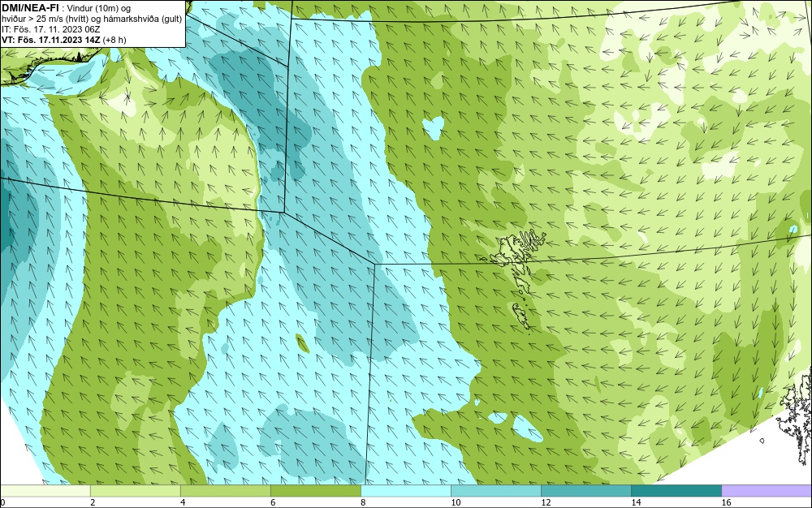Click the 0–2 m/s palest legend swatch
Screen dimensions: 812x508
pos(45,490)
